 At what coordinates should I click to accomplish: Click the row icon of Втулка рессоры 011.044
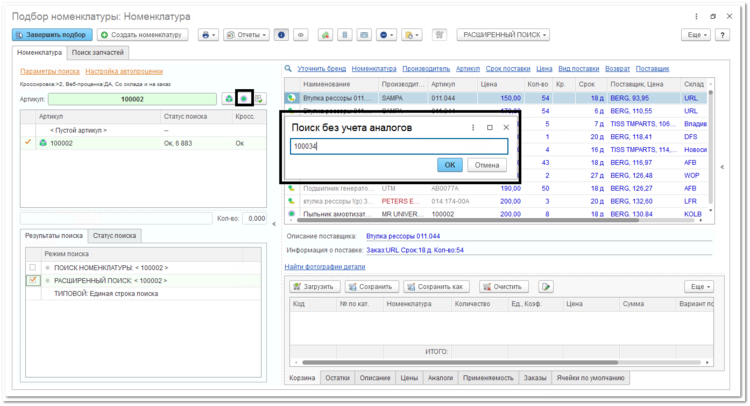(x=291, y=98)
